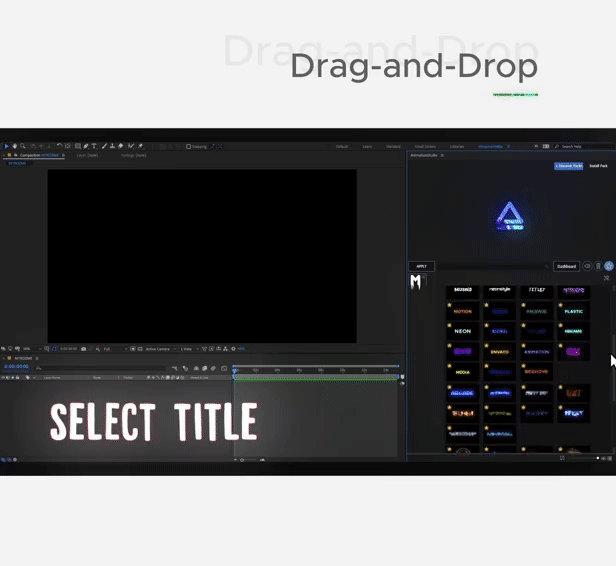Choose the Learn workspace

point(367,147)
